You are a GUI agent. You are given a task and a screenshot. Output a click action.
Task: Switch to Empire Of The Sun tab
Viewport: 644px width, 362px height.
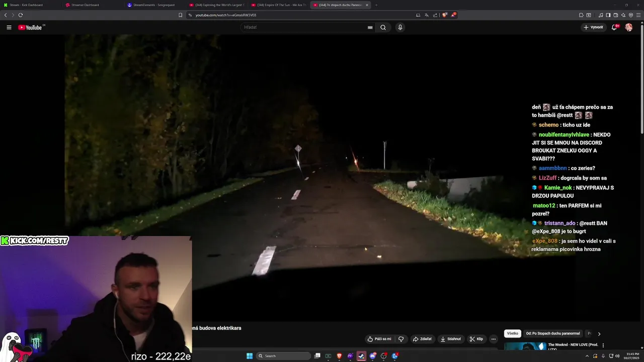pyautogui.click(x=279, y=5)
